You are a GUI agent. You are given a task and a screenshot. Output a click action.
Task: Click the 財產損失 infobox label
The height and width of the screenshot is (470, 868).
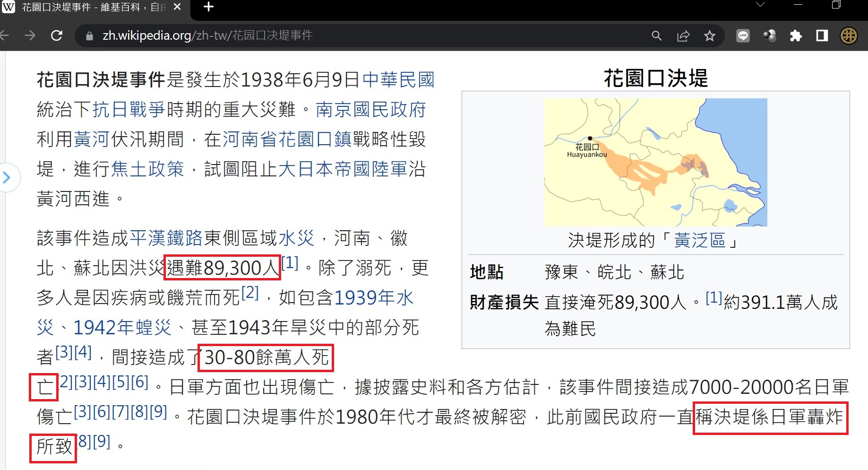click(504, 302)
